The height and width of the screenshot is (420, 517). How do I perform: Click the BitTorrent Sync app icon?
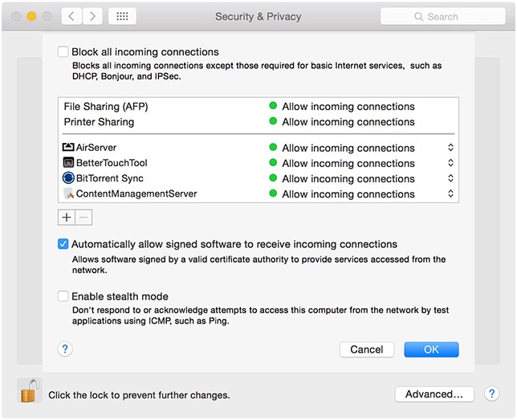pyautogui.click(x=68, y=178)
